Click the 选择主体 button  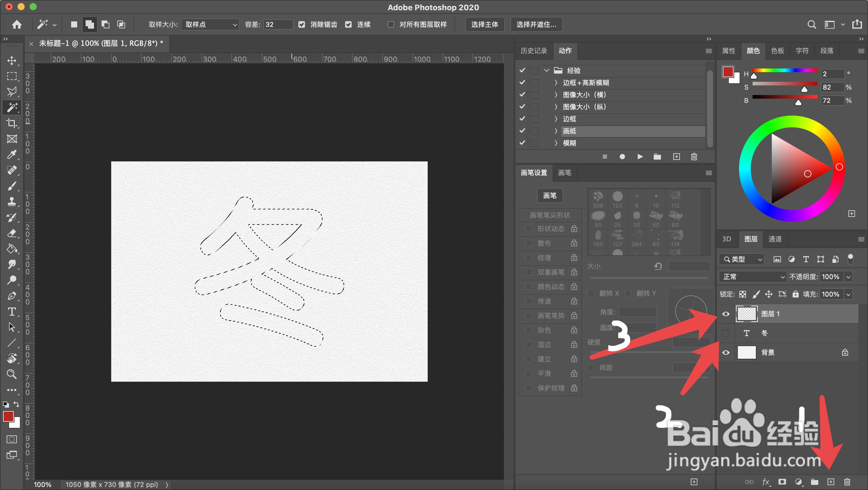(x=484, y=24)
